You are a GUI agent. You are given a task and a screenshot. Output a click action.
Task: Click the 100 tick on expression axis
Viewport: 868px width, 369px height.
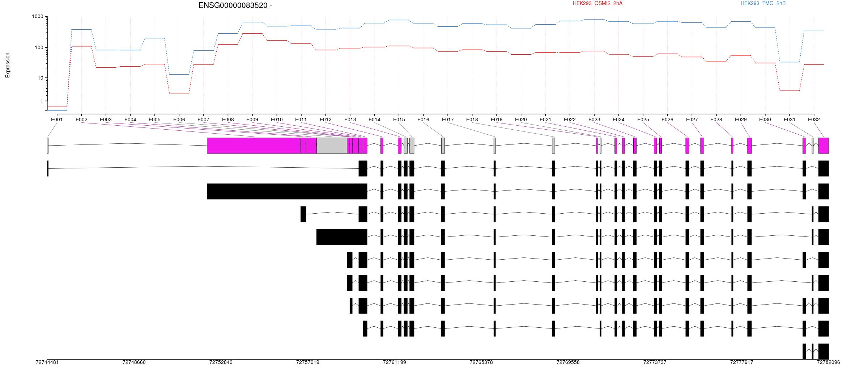tap(39, 48)
